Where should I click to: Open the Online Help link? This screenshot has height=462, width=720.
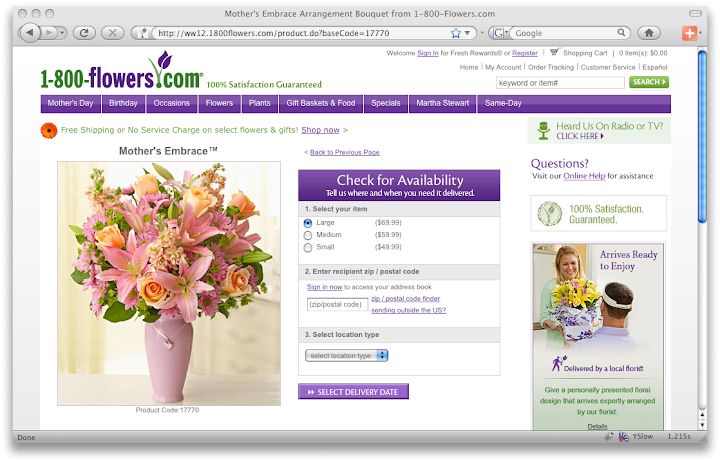click(584, 176)
